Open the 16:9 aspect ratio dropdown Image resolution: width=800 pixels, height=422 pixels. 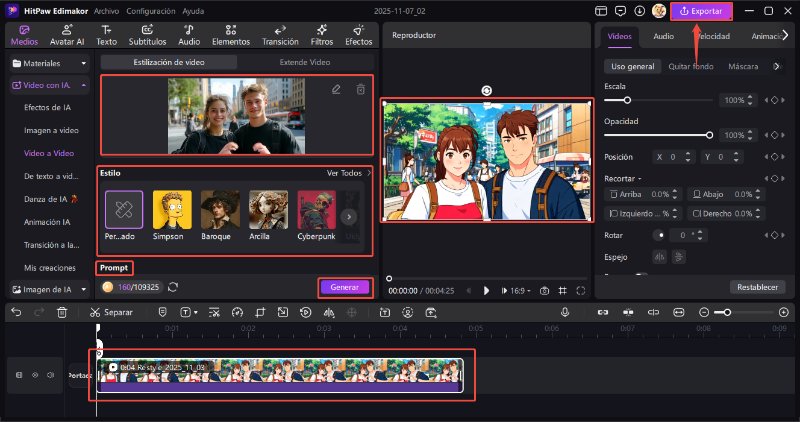[x=522, y=290]
